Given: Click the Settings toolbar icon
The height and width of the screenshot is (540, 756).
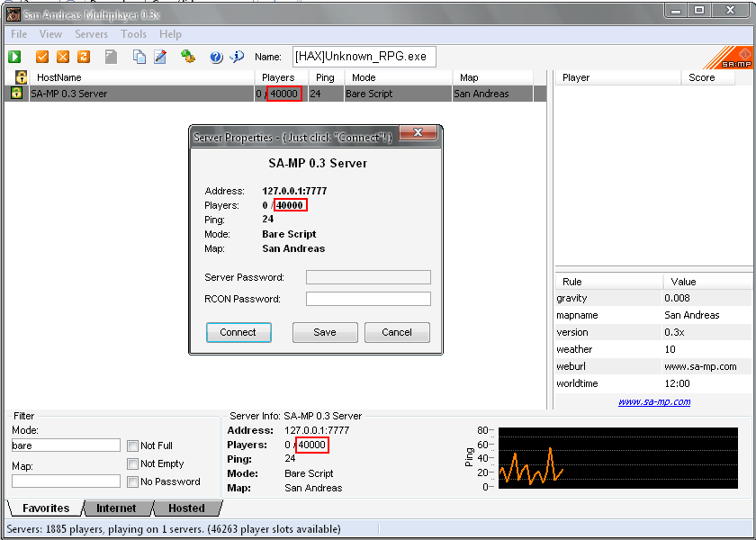Looking at the screenshot, I should pos(188,57).
